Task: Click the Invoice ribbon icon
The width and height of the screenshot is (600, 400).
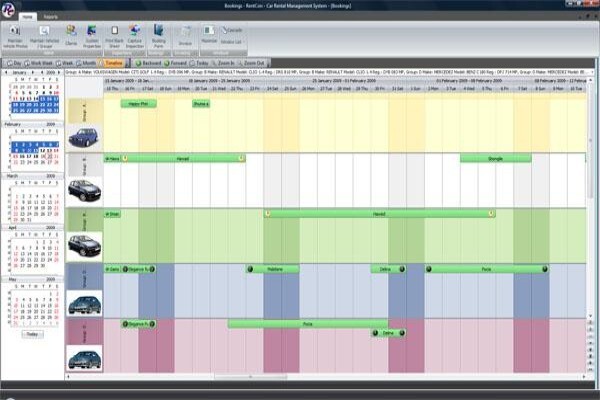Action: coord(185,37)
